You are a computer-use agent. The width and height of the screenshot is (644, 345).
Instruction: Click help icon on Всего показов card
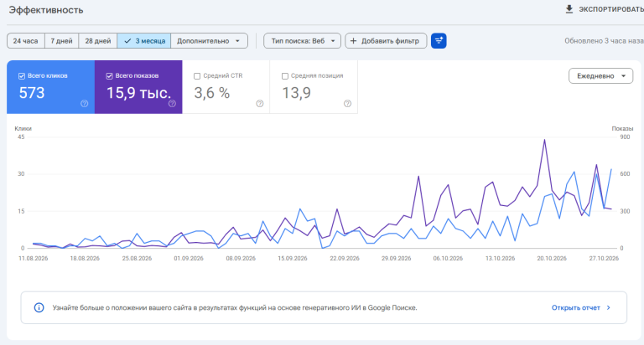point(172,103)
